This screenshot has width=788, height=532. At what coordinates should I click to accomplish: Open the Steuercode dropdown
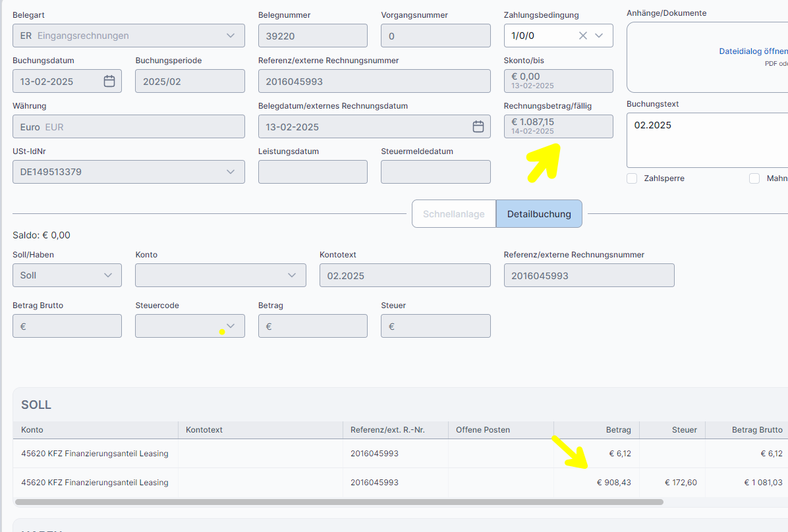pos(231,326)
